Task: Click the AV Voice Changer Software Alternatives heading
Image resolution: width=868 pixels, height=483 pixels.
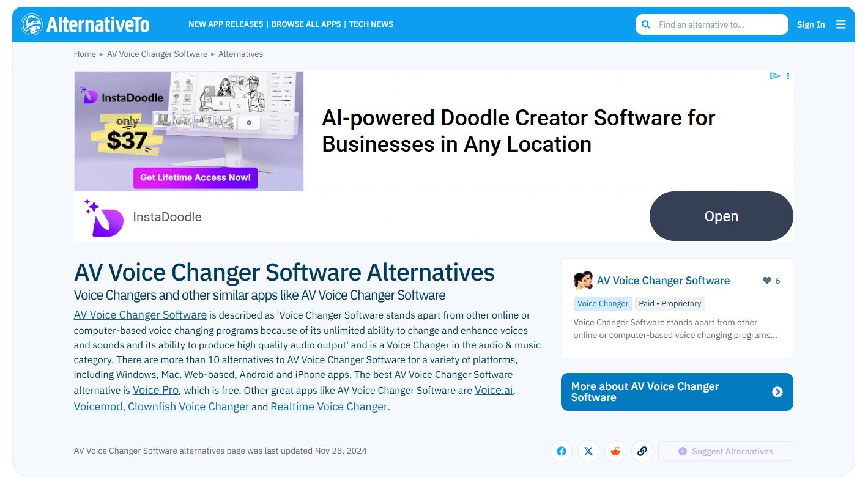Action: (x=284, y=272)
